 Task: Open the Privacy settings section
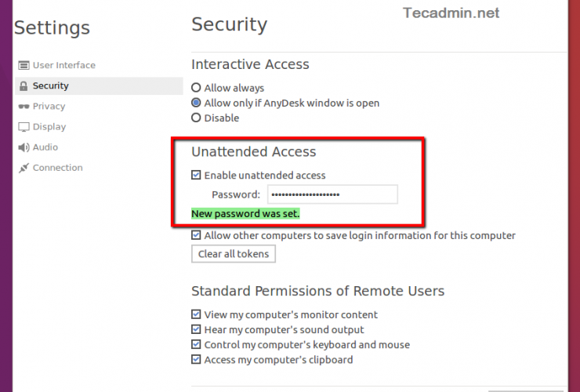click(x=49, y=107)
